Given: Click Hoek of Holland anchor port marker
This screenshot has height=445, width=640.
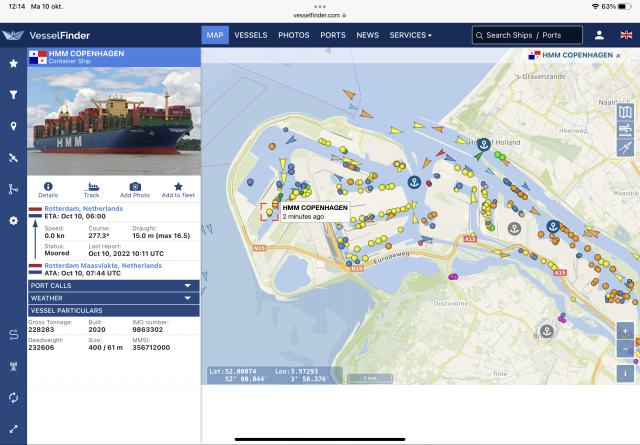Looking at the screenshot, I should 484,144.
